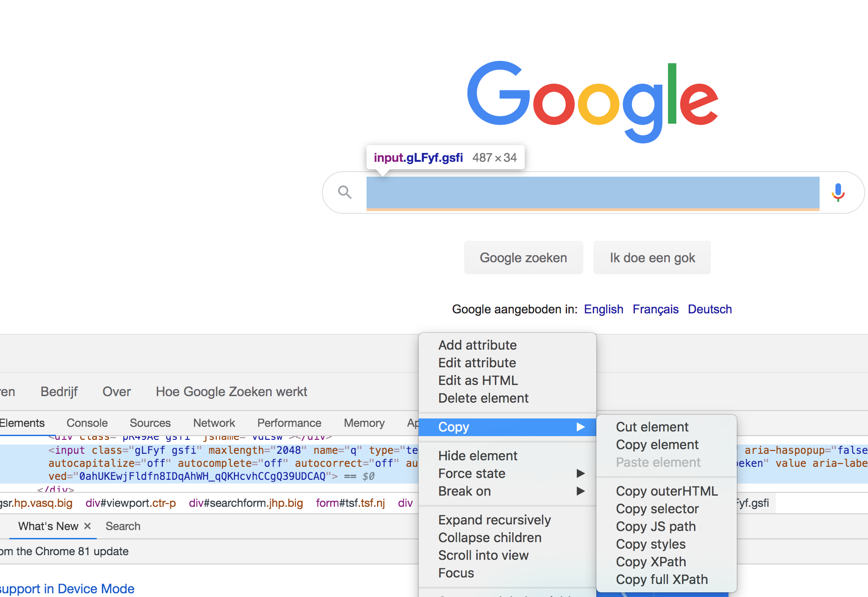868x597 pixels.
Task: Open Support in Device Mode link
Action: tap(67, 589)
